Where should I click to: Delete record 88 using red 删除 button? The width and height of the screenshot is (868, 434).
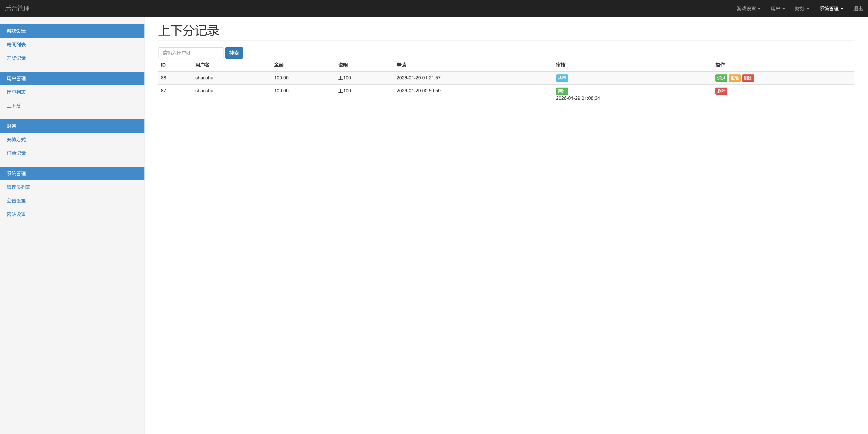748,78
